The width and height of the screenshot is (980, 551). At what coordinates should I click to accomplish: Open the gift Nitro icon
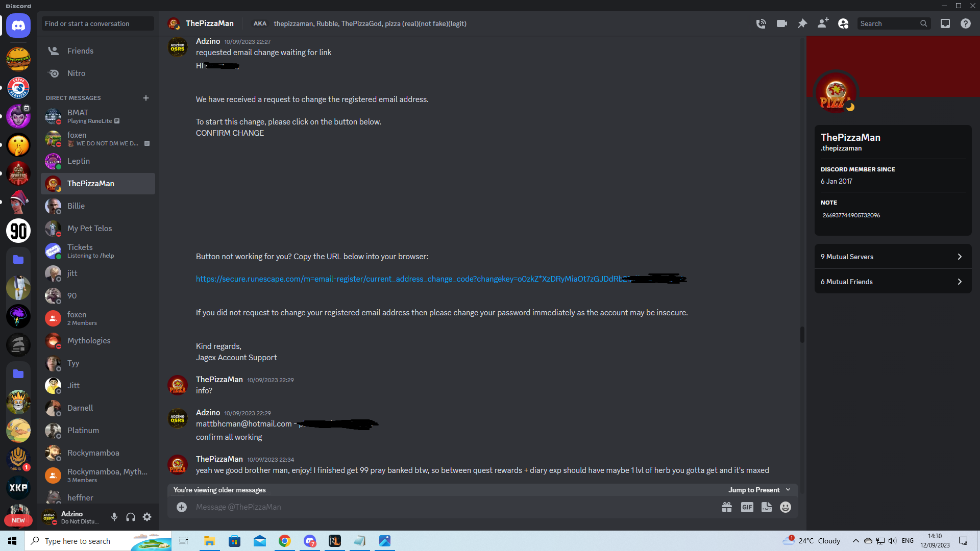[x=727, y=507]
